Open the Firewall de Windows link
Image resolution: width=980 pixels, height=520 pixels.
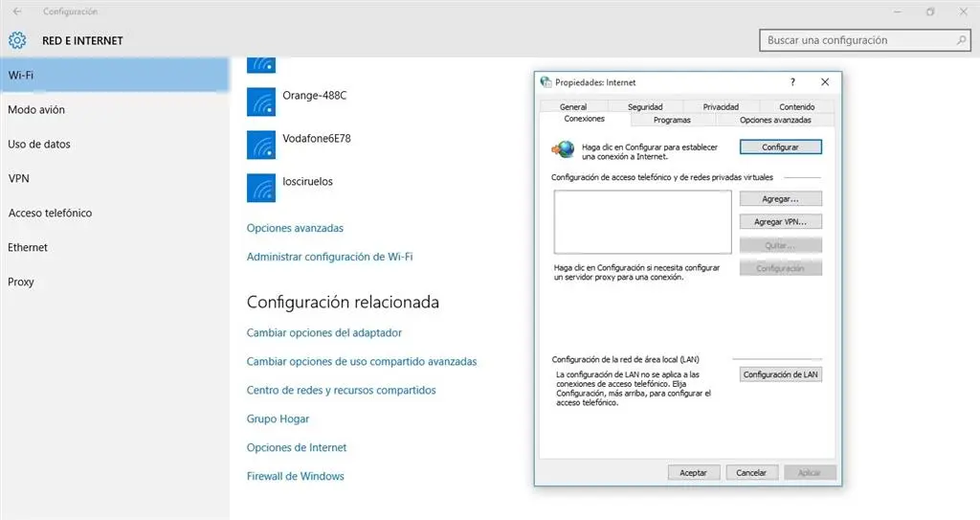pyautogui.click(x=295, y=476)
